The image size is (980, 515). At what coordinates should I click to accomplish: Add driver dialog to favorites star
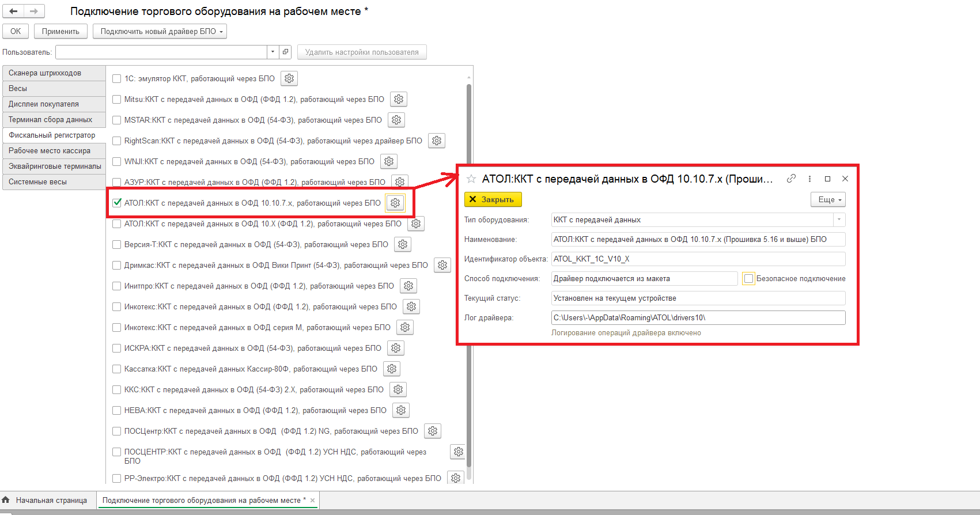click(x=471, y=179)
